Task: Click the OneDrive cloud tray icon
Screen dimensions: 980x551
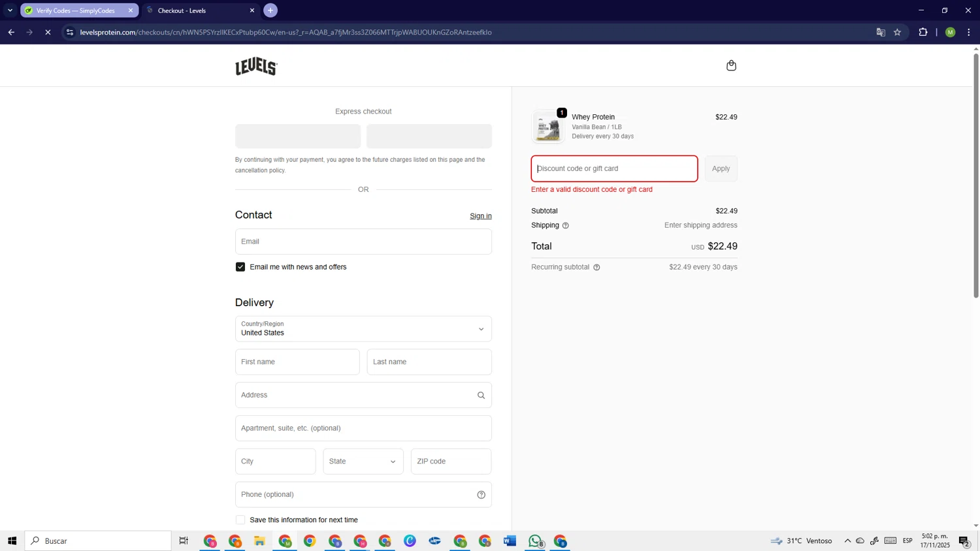Action: pos(860,541)
